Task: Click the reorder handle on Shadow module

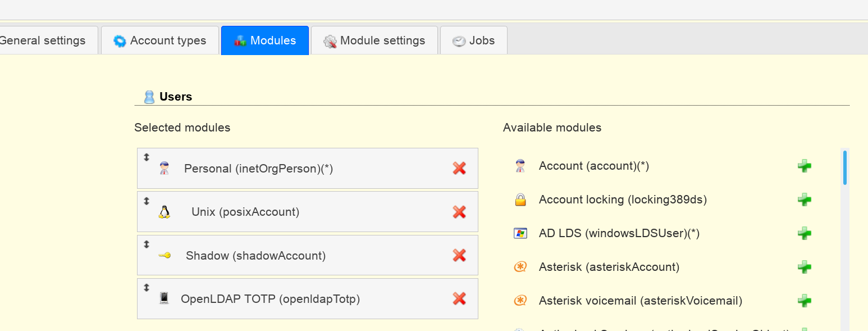Action: tap(147, 244)
